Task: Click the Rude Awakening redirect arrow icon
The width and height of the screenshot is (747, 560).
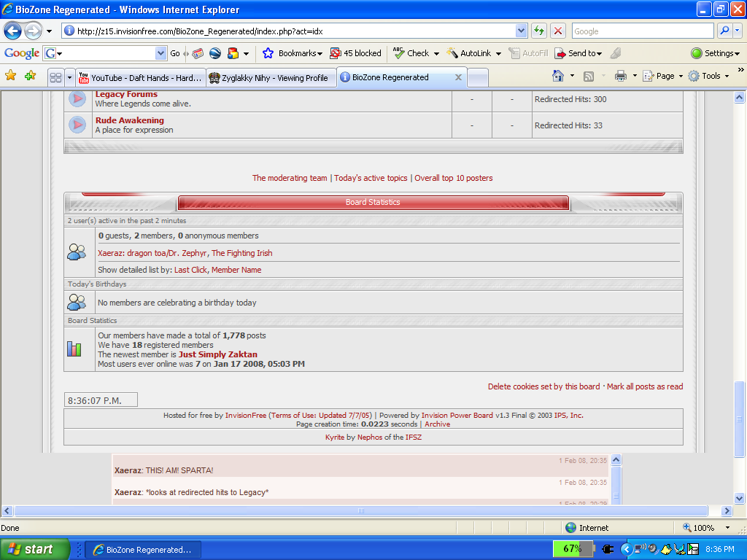Action: [77, 125]
